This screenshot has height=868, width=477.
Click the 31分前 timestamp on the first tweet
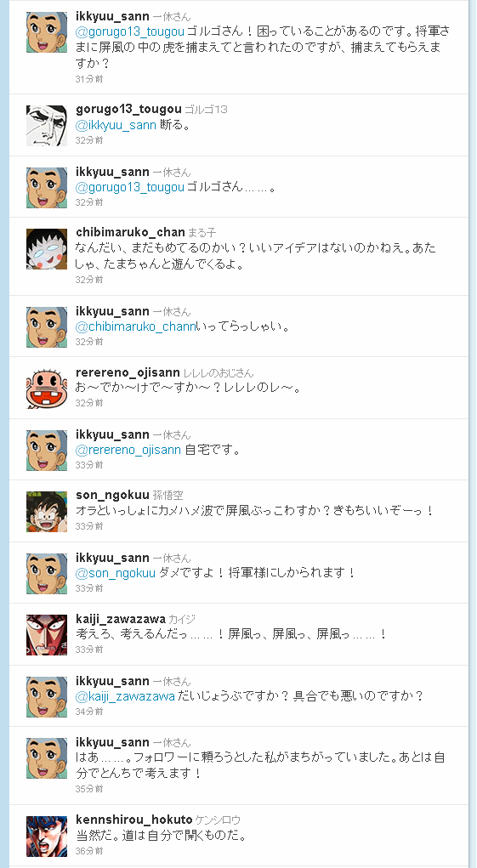(89, 79)
